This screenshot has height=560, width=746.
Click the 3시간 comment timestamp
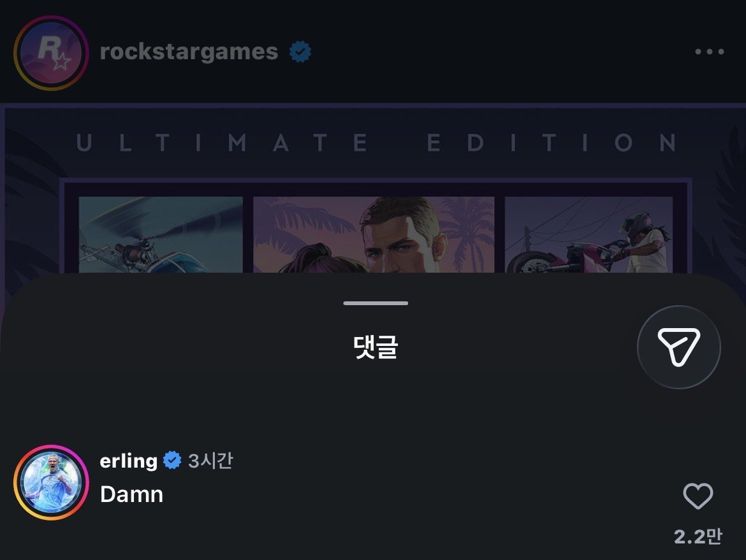coord(210,461)
